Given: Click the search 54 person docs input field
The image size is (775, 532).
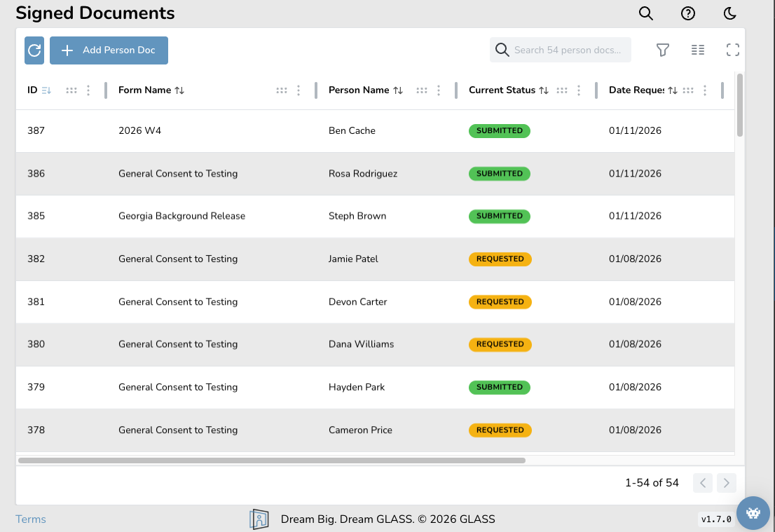Looking at the screenshot, I should [561, 50].
